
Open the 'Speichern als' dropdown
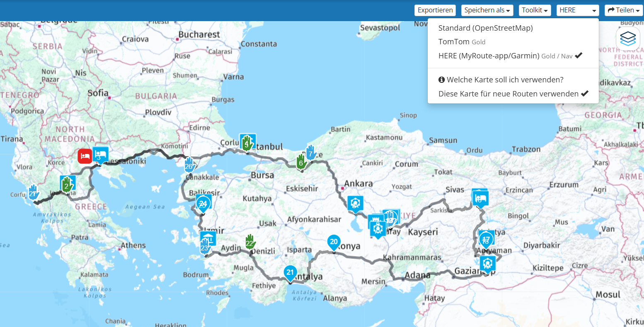[487, 10]
